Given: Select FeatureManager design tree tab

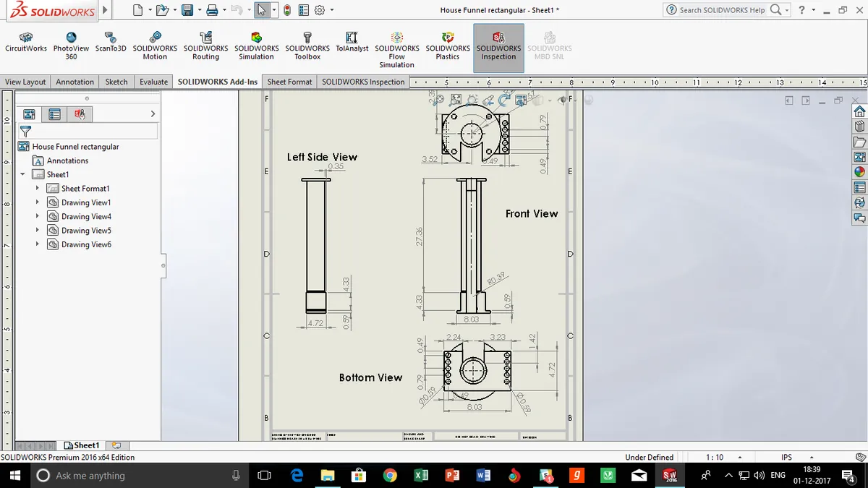Looking at the screenshot, I should (x=29, y=114).
